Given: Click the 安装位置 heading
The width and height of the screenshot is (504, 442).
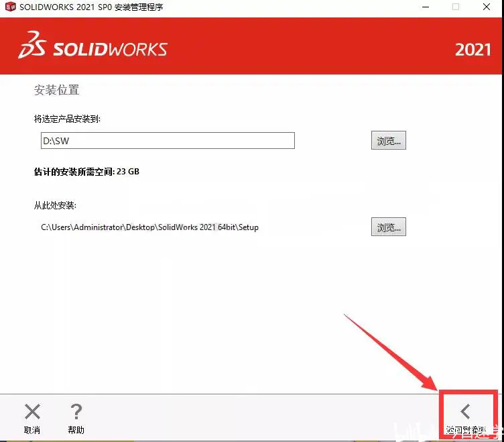Looking at the screenshot, I should pyautogui.click(x=56, y=90).
